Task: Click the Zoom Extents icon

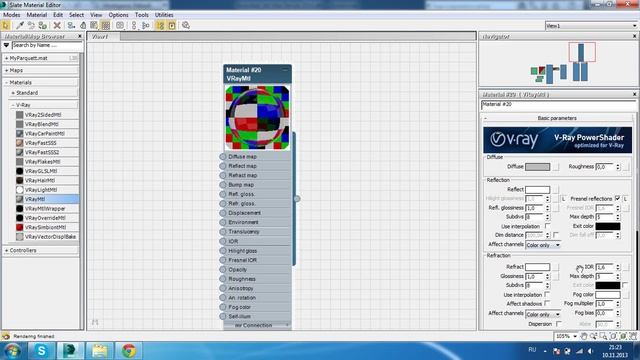Action: (613, 336)
